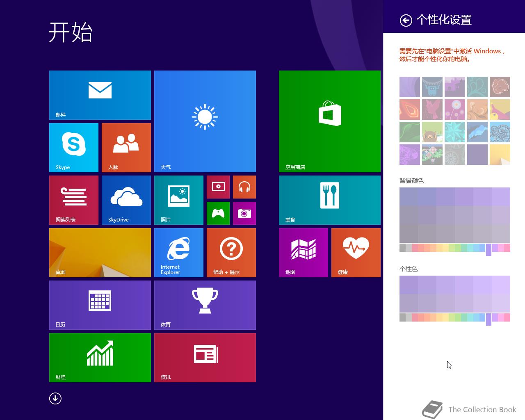Open the 财经 Finance tile

(100, 358)
